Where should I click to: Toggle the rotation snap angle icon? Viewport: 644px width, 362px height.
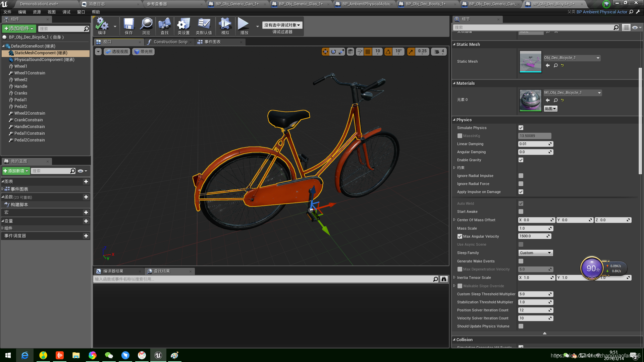coord(388,52)
